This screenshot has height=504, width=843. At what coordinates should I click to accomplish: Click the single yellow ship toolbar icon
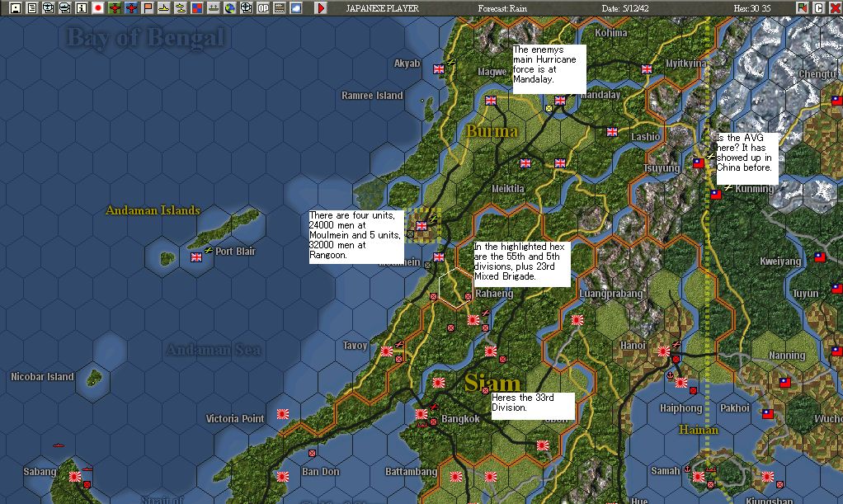coord(164,8)
